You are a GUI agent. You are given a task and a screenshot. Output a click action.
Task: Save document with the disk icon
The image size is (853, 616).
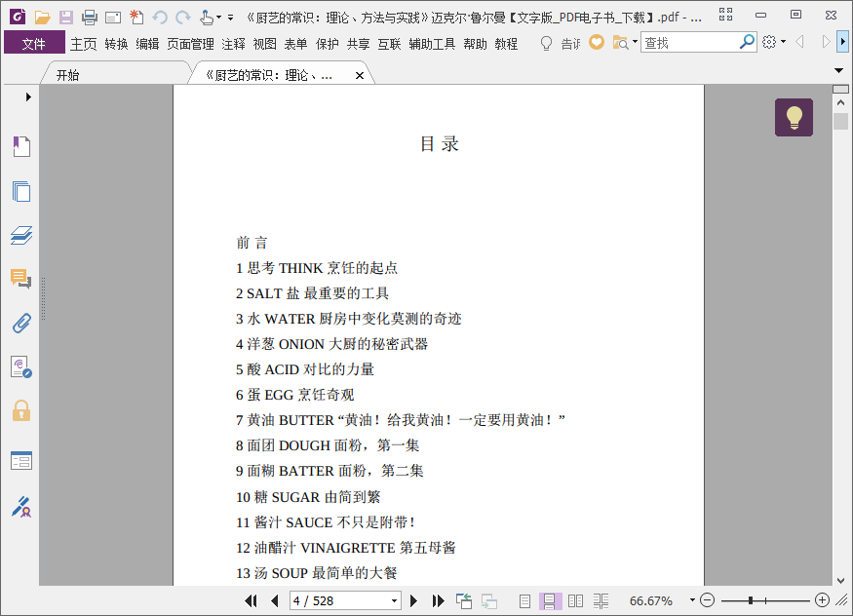pyautogui.click(x=66, y=18)
